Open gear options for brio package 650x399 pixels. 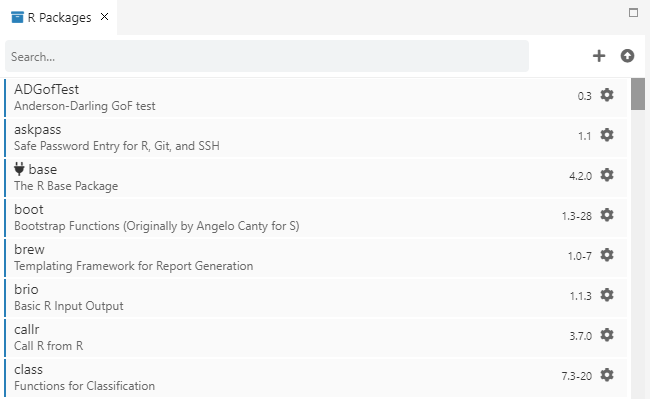tap(607, 295)
